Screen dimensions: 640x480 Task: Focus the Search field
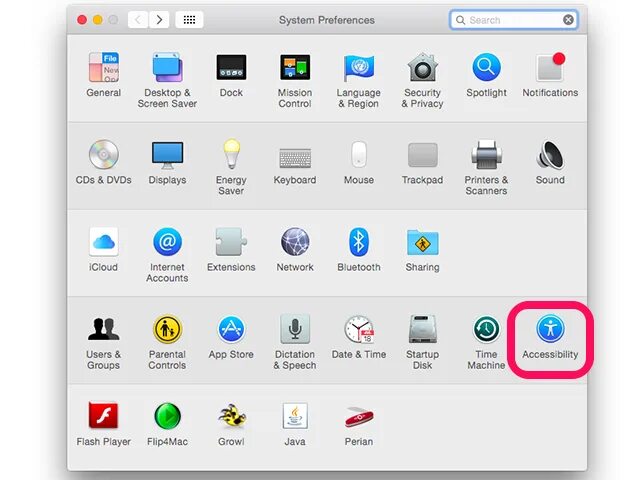tap(513, 20)
